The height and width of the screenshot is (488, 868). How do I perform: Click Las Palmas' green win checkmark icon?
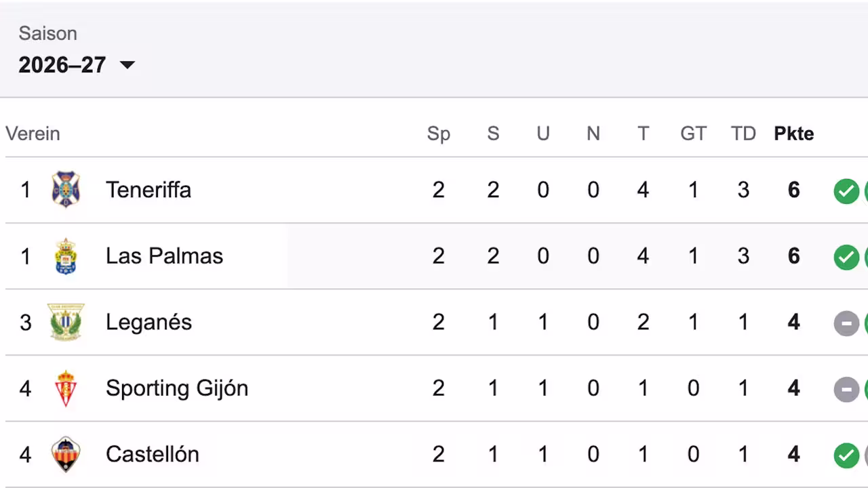click(x=846, y=258)
